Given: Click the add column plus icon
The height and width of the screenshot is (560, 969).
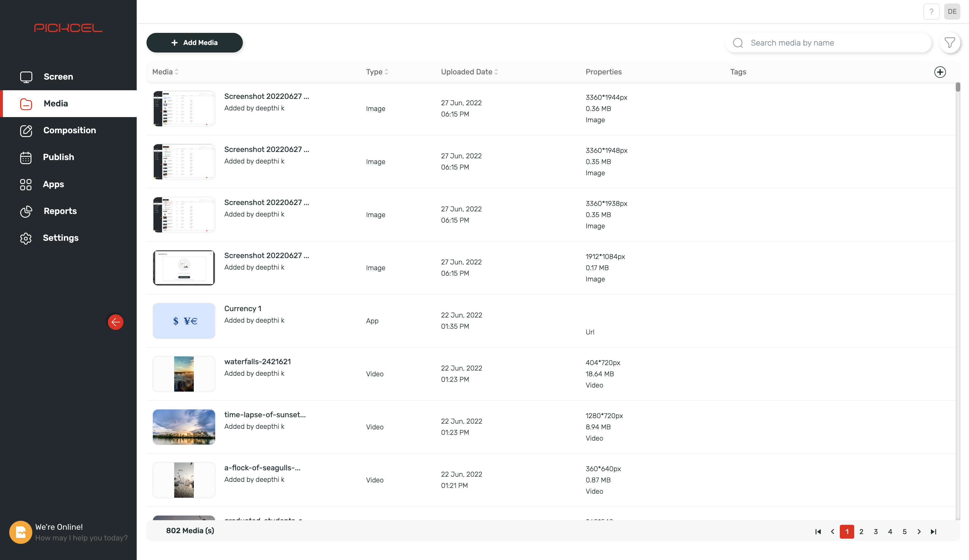Looking at the screenshot, I should pos(940,72).
